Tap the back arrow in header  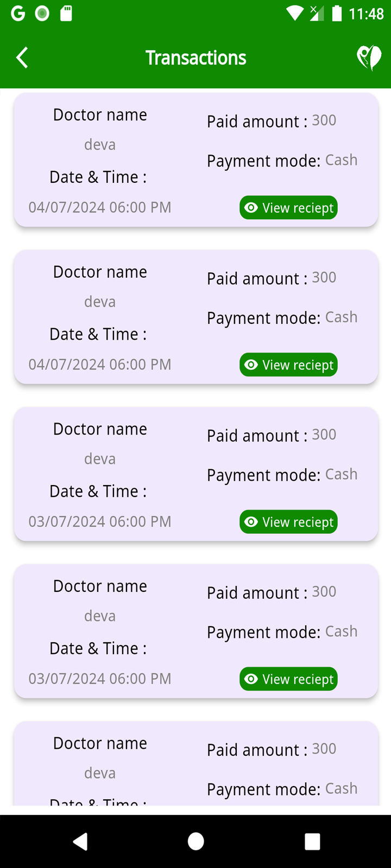point(22,58)
